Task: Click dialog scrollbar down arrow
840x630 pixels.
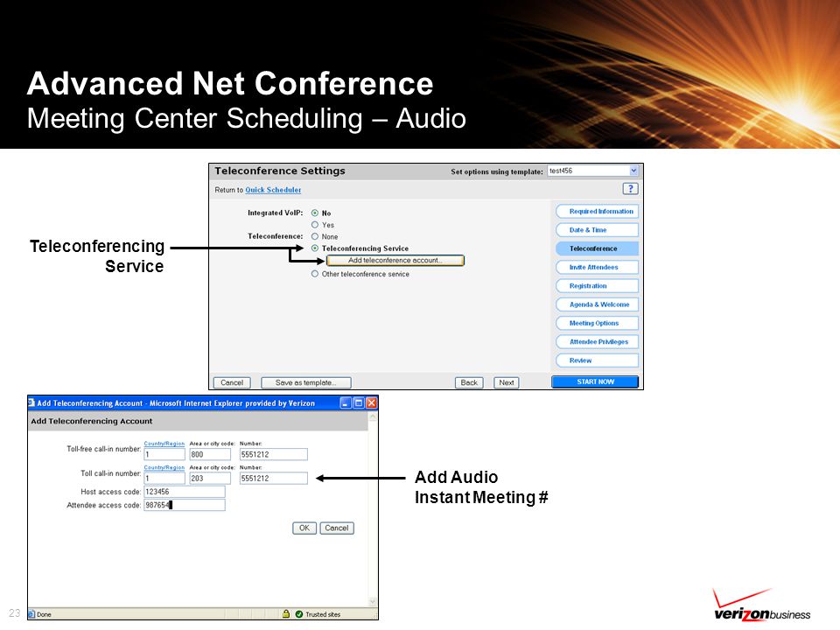Action: click(x=373, y=602)
